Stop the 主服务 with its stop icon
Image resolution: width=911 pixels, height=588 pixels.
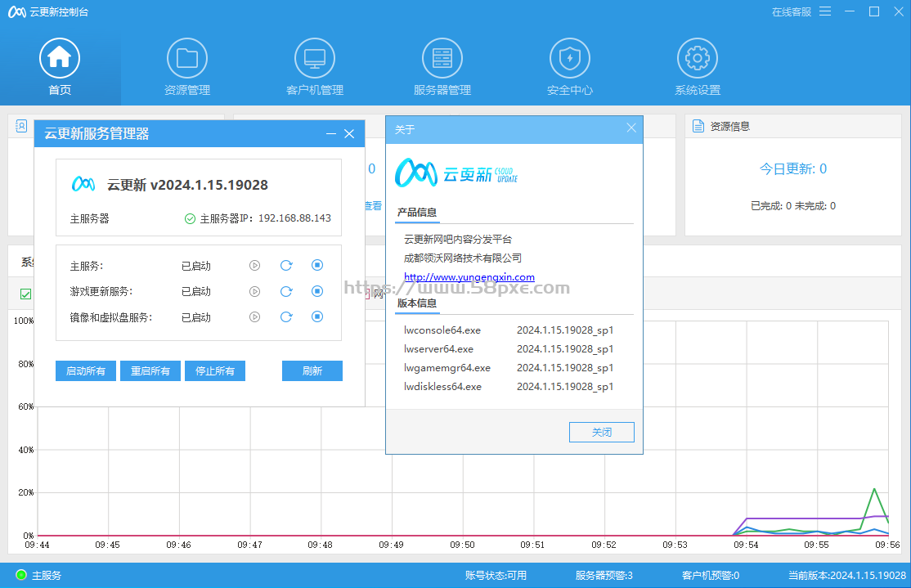tap(317, 265)
